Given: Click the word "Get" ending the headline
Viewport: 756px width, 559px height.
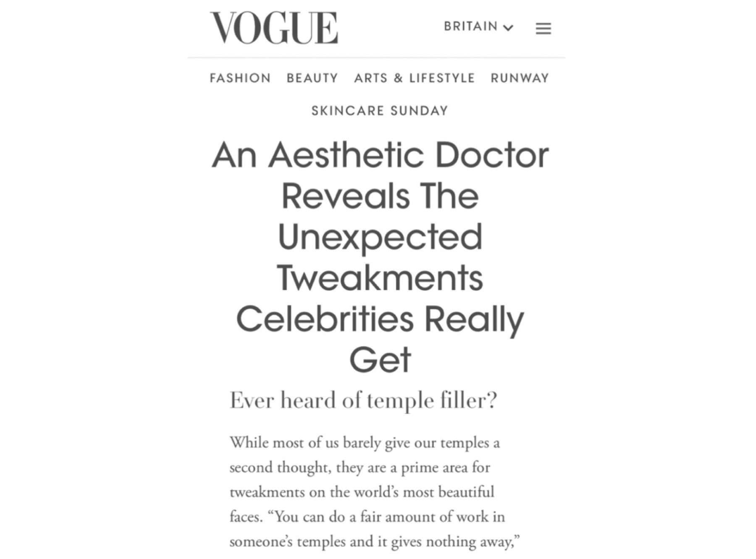Looking at the screenshot, I should click(380, 360).
